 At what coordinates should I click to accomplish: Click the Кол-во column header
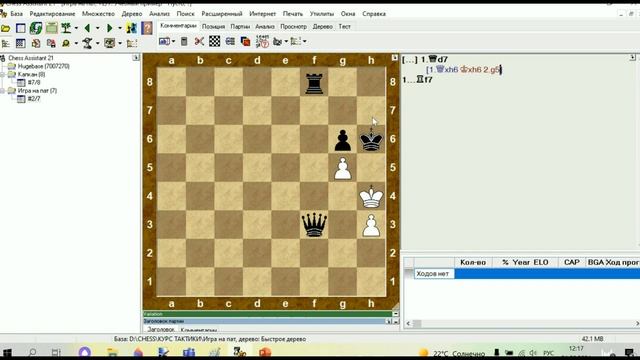tap(473, 262)
